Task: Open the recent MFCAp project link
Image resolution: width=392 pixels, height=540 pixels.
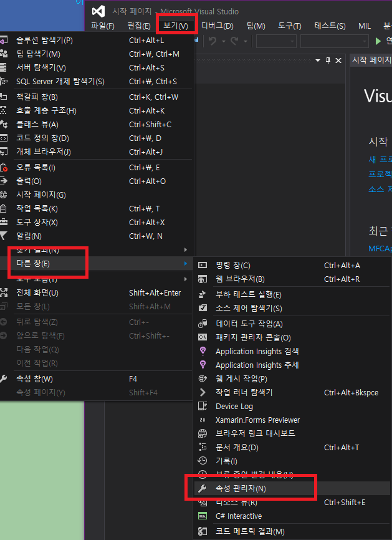Action: tap(380, 249)
